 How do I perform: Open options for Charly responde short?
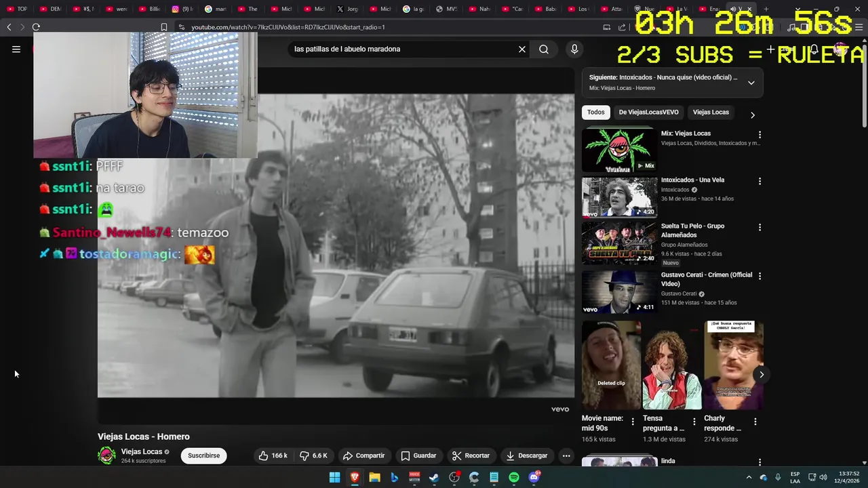[x=755, y=422]
